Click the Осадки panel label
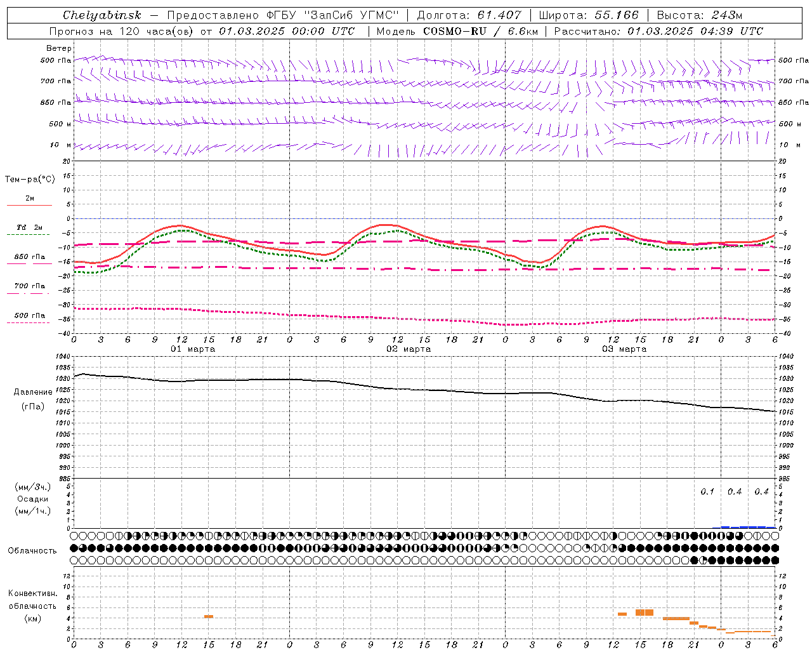 [x=33, y=499]
